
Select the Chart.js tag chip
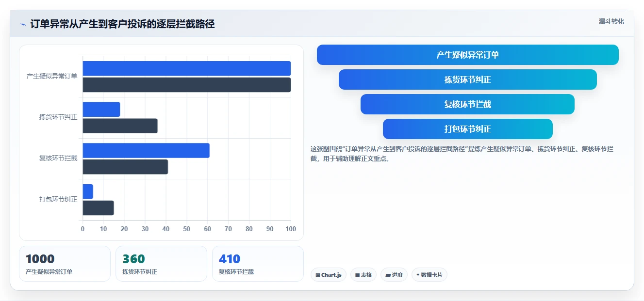point(329,275)
